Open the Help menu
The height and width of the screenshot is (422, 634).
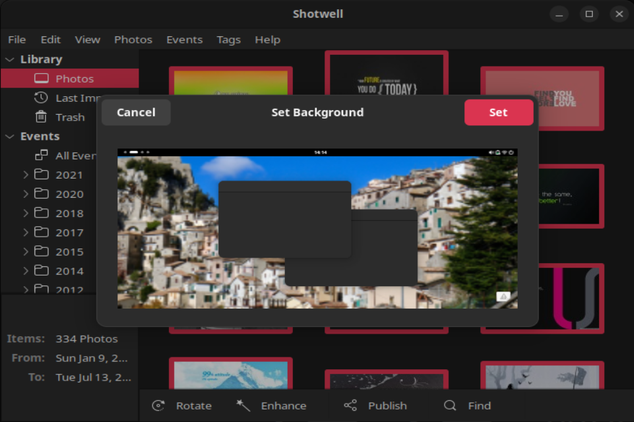[x=267, y=40]
